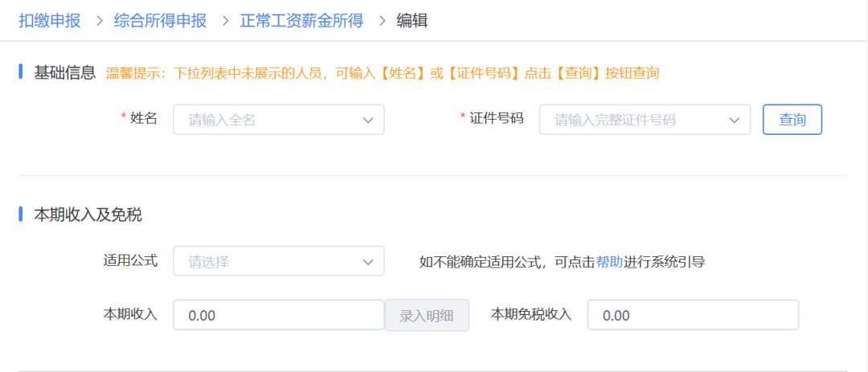Click the 本期收入 amount input field

click(278, 316)
